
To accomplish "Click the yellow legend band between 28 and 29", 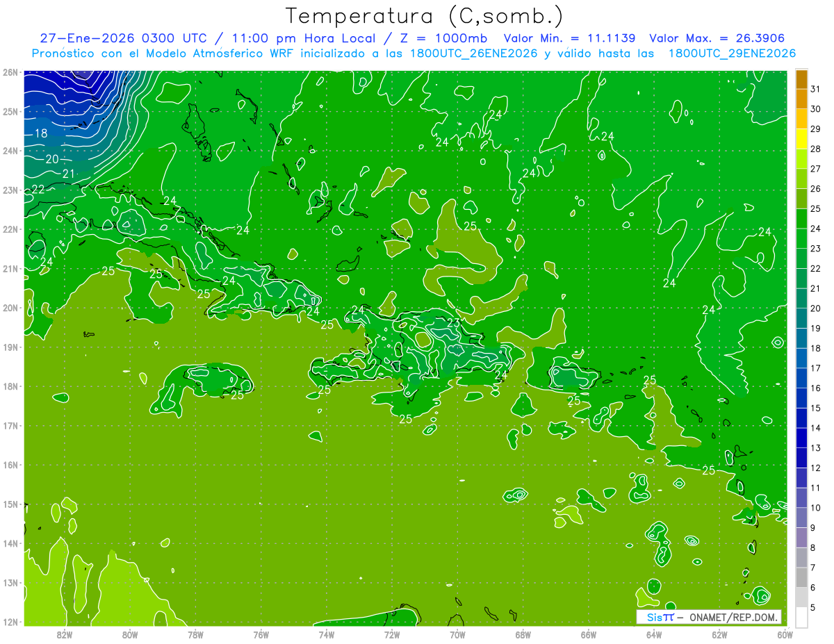I will 801,139.
